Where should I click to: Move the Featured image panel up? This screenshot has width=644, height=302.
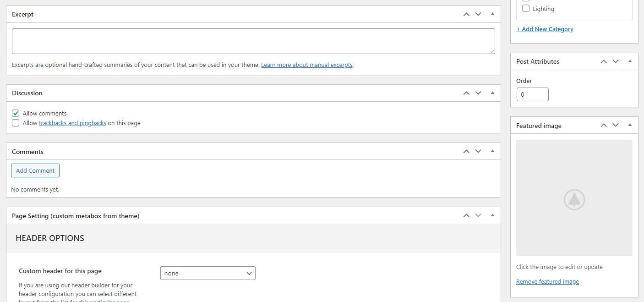(604, 126)
